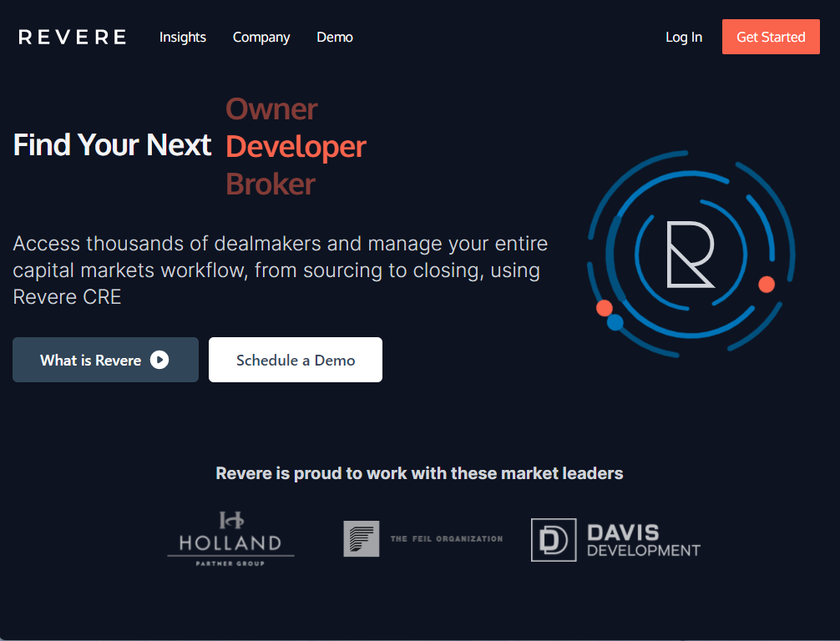Screen dimensions: 840x641
Task: Click the Get Started button
Action: pyautogui.click(x=770, y=37)
